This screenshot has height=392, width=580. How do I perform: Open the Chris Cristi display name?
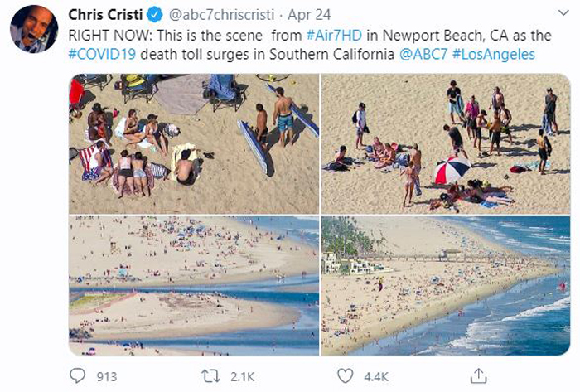[x=105, y=15]
